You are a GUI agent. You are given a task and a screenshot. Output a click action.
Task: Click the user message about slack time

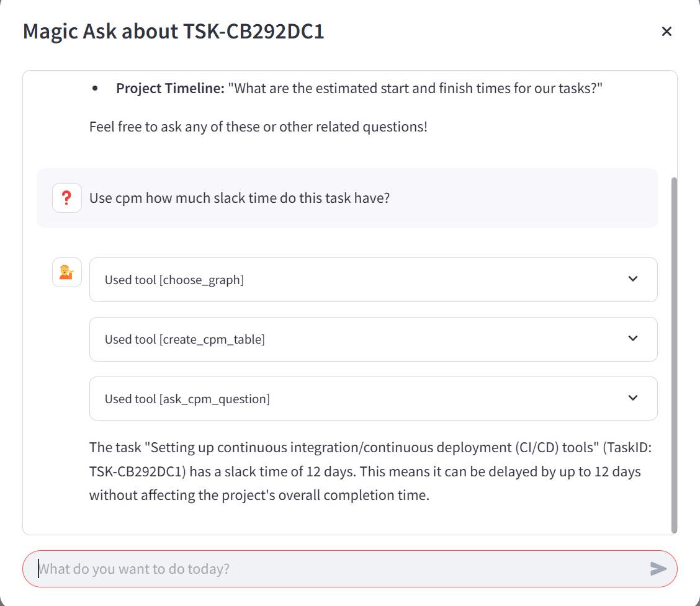tap(240, 198)
